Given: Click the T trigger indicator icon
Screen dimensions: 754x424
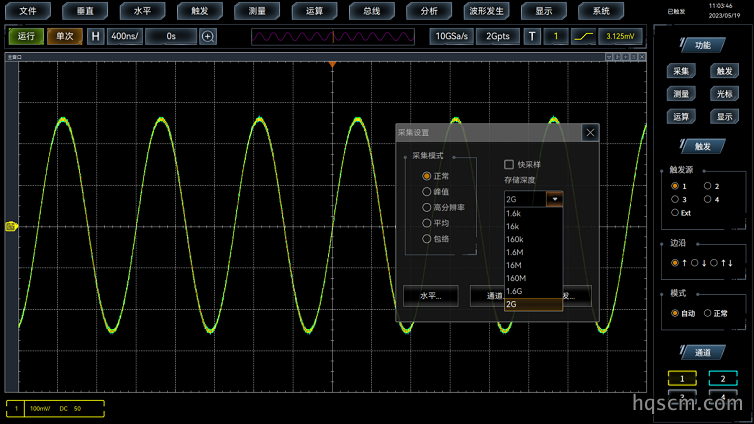Looking at the screenshot, I should coord(532,37).
